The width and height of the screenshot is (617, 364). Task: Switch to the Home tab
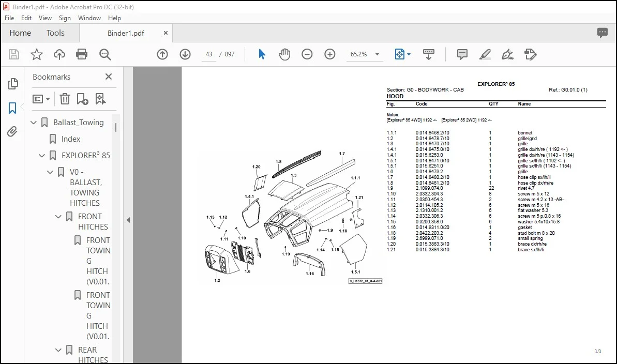tap(20, 33)
